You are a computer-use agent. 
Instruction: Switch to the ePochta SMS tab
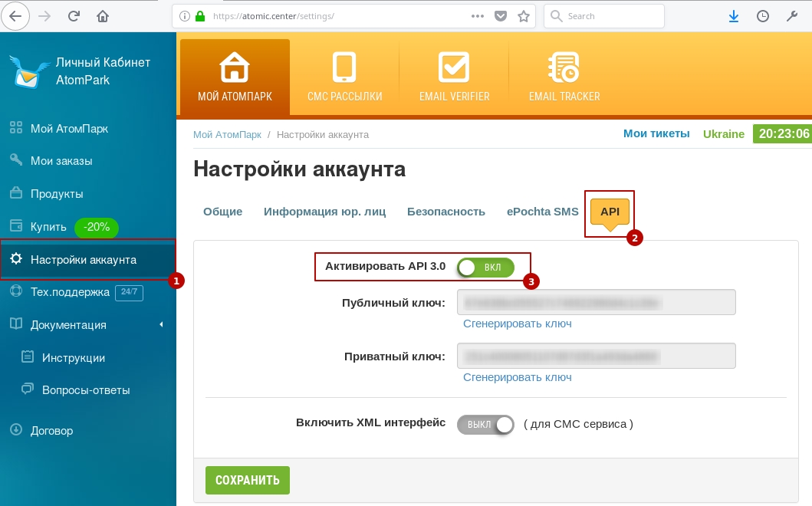pos(542,212)
